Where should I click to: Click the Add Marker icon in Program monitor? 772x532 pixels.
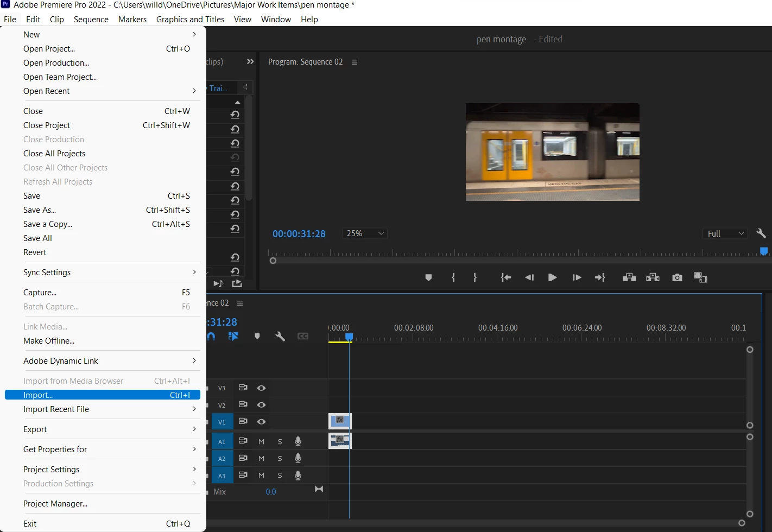[428, 277]
